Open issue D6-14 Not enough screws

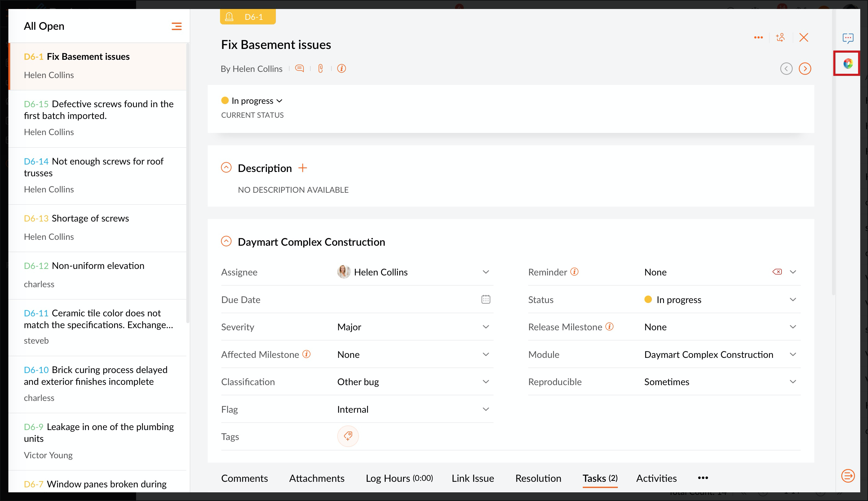pos(94,167)
